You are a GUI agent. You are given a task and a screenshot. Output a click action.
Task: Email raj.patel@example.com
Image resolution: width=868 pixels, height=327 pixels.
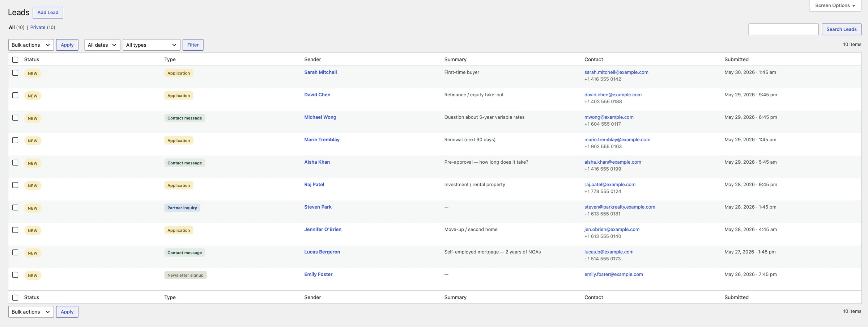610,185
